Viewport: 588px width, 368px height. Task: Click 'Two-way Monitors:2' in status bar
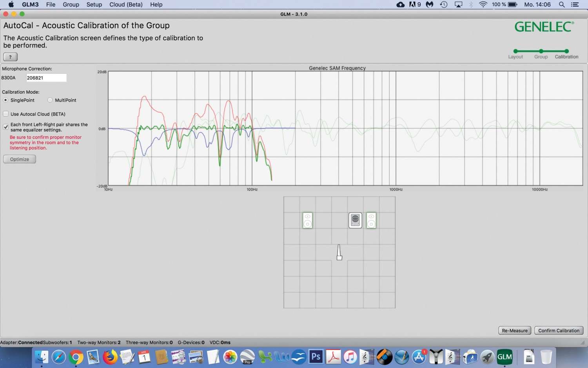[x=99, y=342]
